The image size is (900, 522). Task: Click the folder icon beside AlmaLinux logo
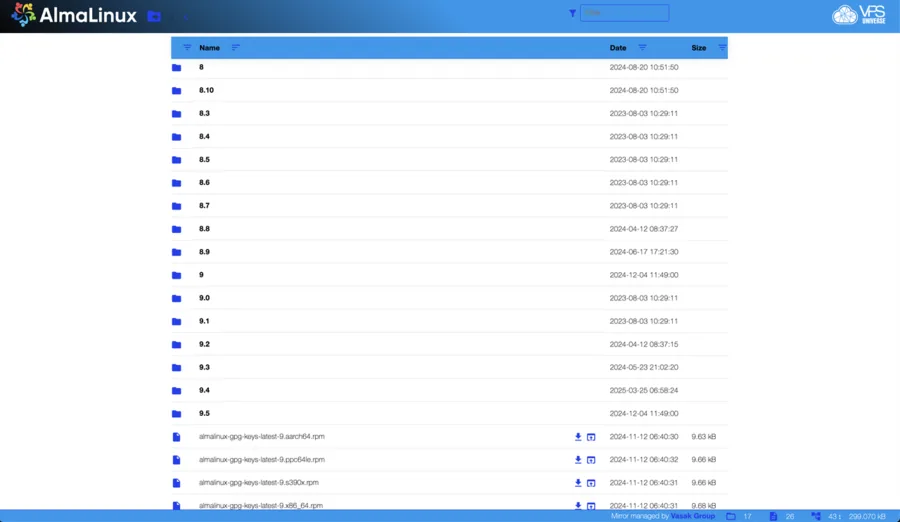pos(154,16)
